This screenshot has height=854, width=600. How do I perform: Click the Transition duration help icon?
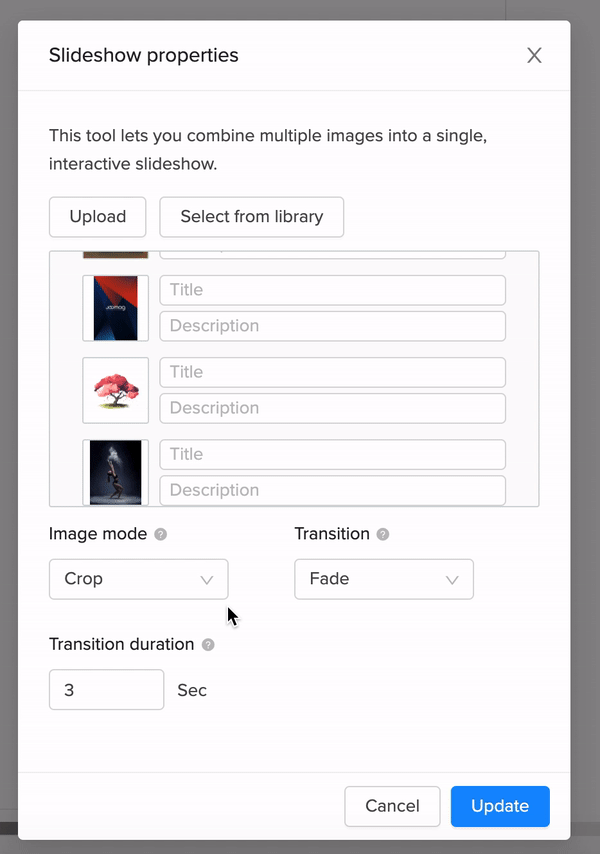(x=208, y=645)
